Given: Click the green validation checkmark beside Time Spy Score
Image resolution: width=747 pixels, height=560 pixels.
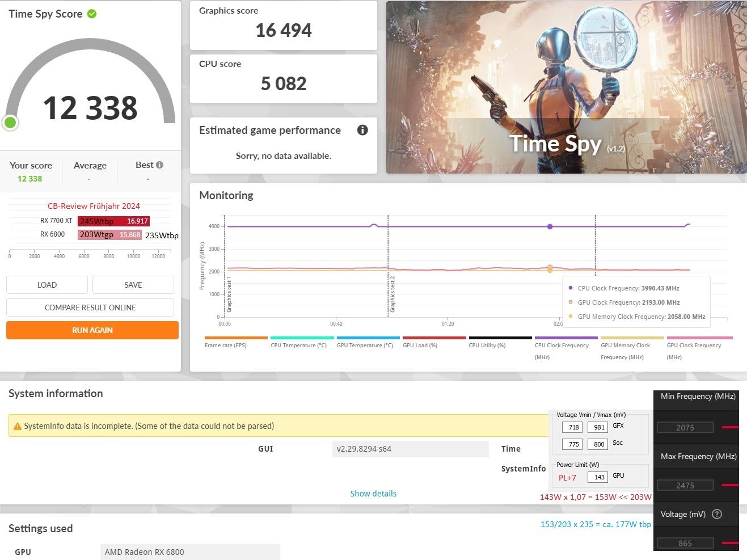Looking at the screenshot, I should click(x=92, y=14).
